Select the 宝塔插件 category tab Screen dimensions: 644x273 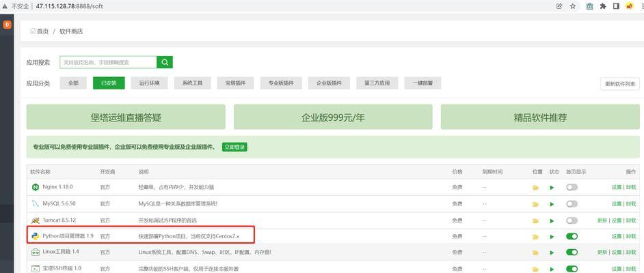point(235,83)
